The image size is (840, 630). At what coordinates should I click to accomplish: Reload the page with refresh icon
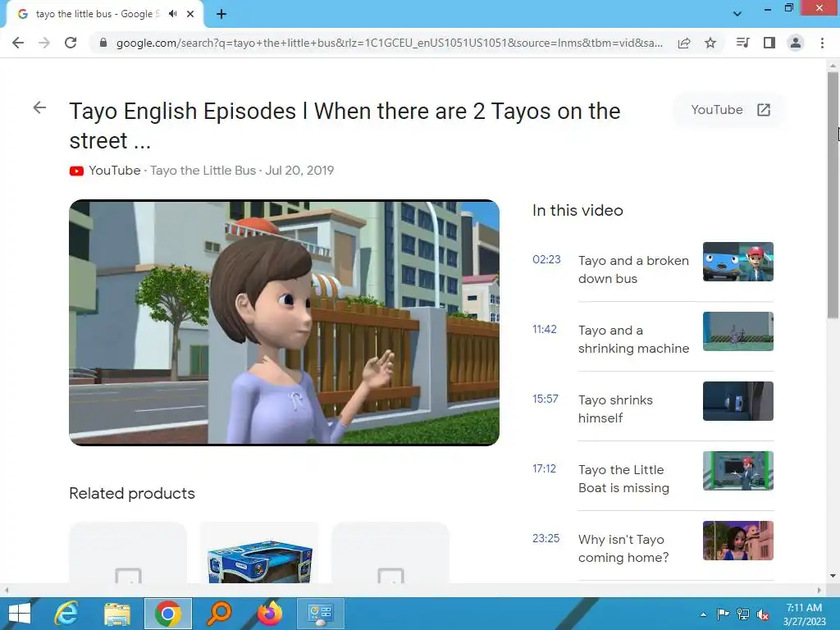pyautogui.click(x=71, y=43)
